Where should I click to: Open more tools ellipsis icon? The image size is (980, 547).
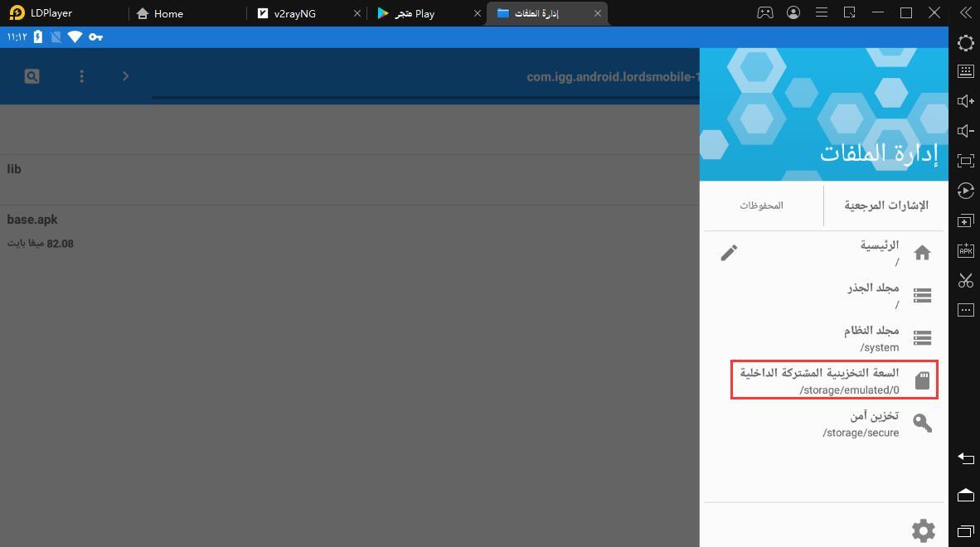[966, 310]
